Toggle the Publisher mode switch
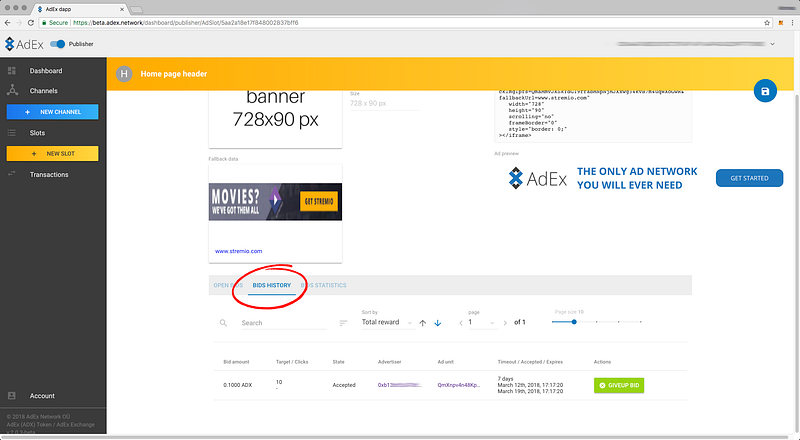The image size is (800, 440). pos(58,44)
